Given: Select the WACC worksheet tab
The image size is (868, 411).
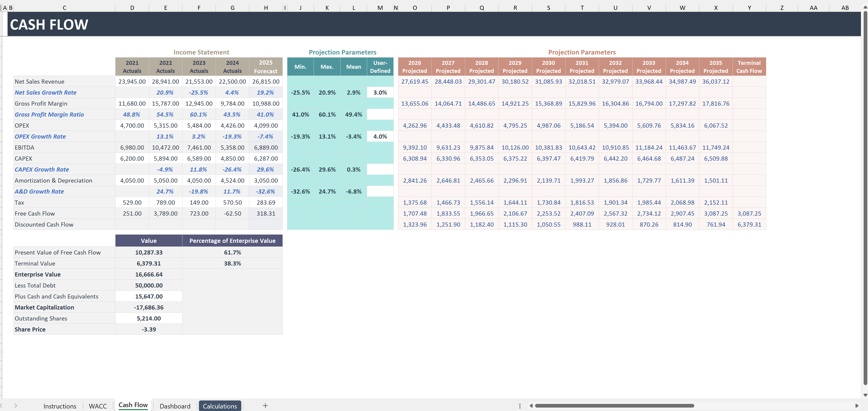Looking at the screenshot, I should pos(98,406).
